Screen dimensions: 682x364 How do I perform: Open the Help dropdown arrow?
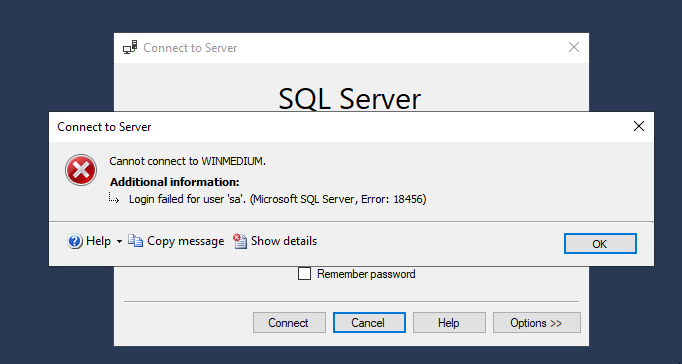click(x=119, y=241)
